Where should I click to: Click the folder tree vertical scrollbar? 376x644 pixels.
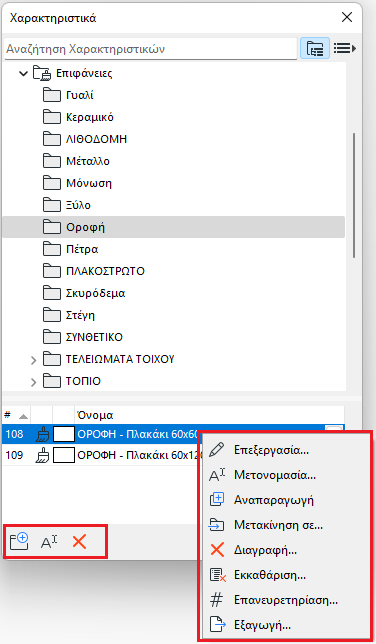click(x=354, y=196)
